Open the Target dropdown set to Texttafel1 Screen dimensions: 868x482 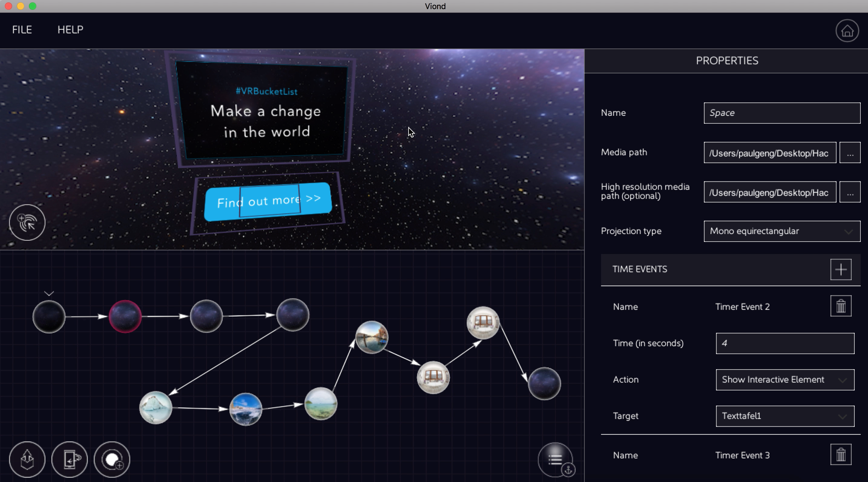(785, 416)
